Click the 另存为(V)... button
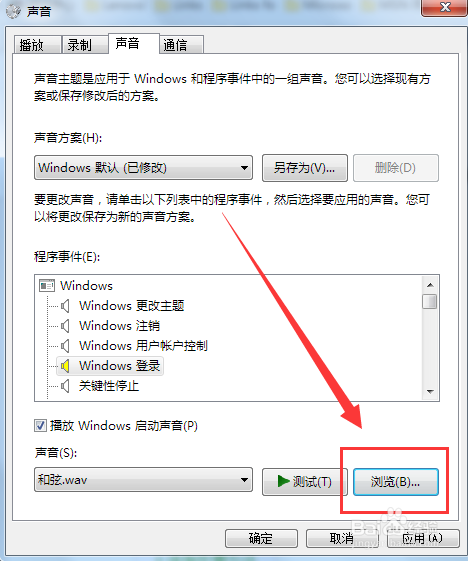The height and width of the screenshot is (561, 468). [305, 168]
